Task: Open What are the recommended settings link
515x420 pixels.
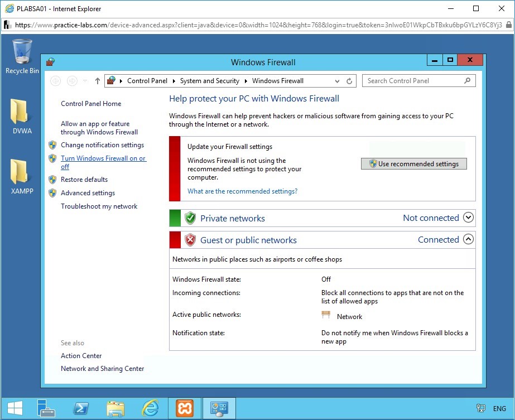Action: pos(242,191)
